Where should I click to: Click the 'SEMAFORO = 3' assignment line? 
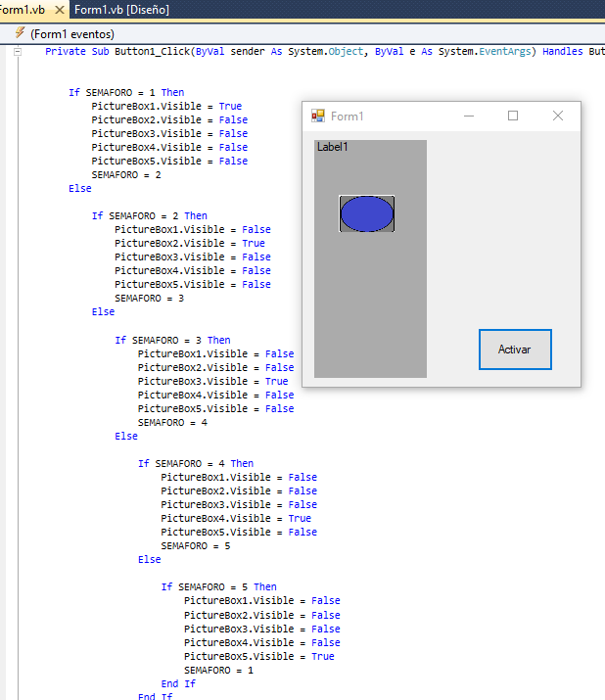150,299
